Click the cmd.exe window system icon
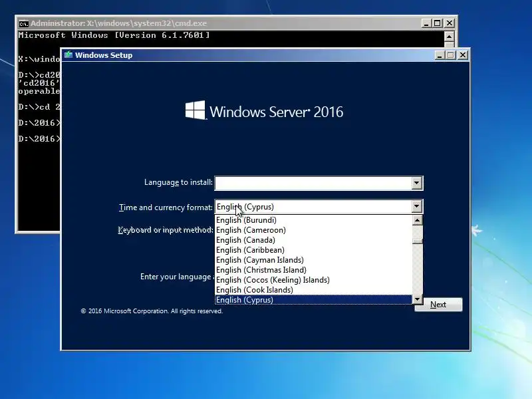532x399 pixels. [x=23, y=24]
